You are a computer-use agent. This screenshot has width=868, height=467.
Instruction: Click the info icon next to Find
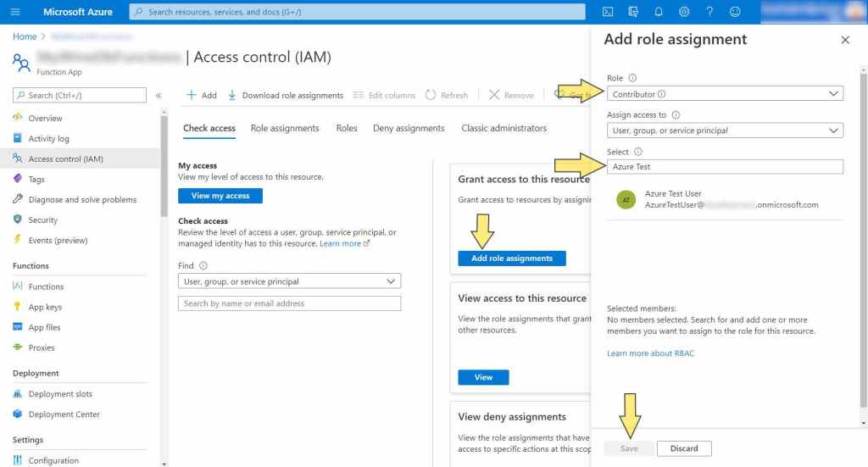(x=203, y=265)
